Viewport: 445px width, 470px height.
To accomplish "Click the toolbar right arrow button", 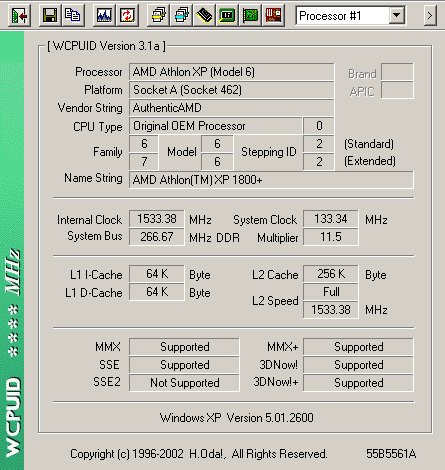I will tap(430, 15).
